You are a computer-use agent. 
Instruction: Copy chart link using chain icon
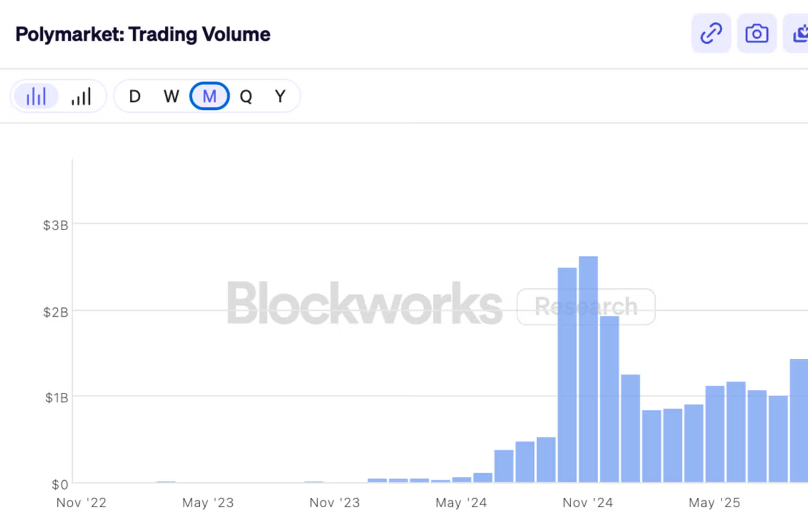711,33
